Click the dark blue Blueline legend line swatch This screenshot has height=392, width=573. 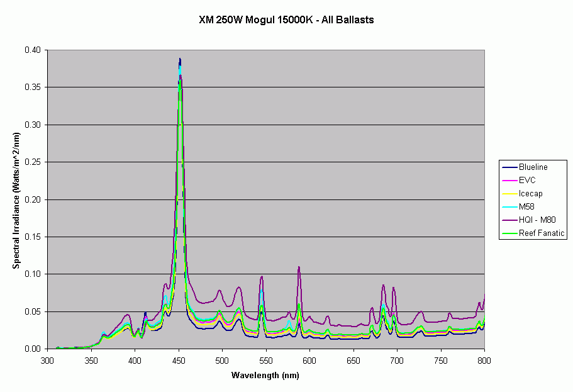point(509,167)
